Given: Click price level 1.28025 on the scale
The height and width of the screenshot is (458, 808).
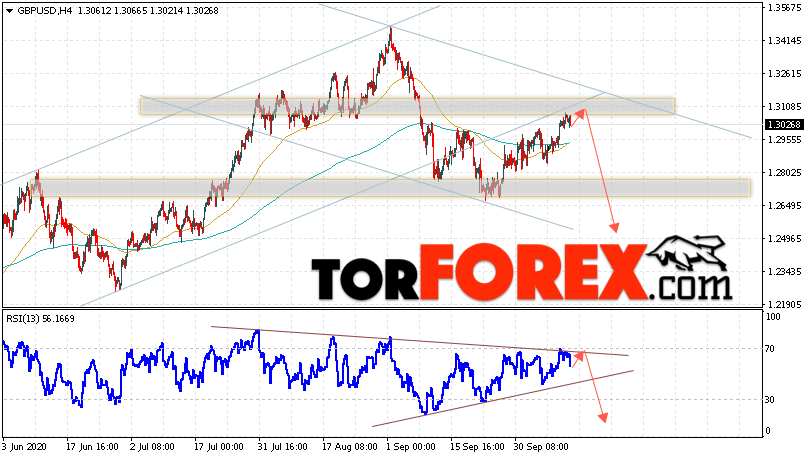Looking at the screenshot, I should point(784,173).
